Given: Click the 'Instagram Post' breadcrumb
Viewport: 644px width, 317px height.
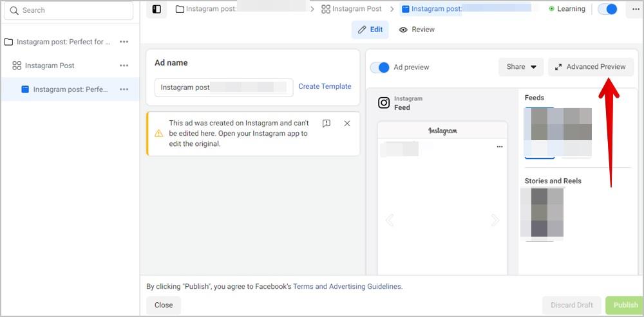Looking at the screenshot, I should (357, 9).
